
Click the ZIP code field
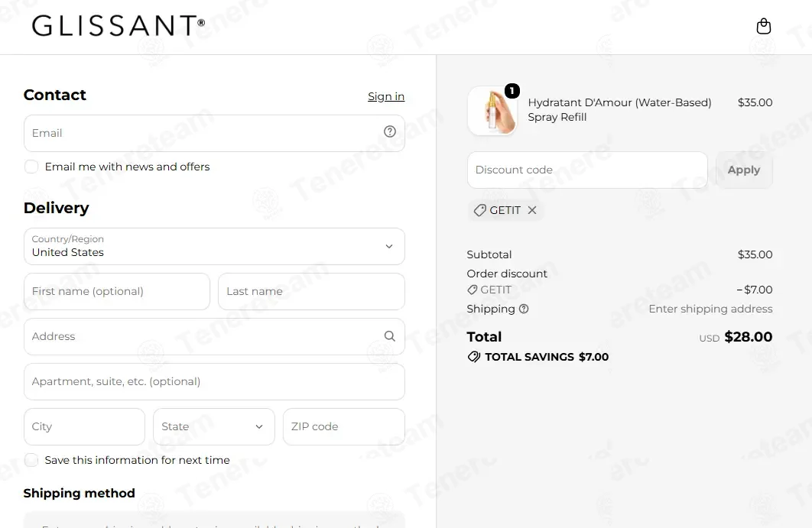pyautogui.click(x=344, y=426)
